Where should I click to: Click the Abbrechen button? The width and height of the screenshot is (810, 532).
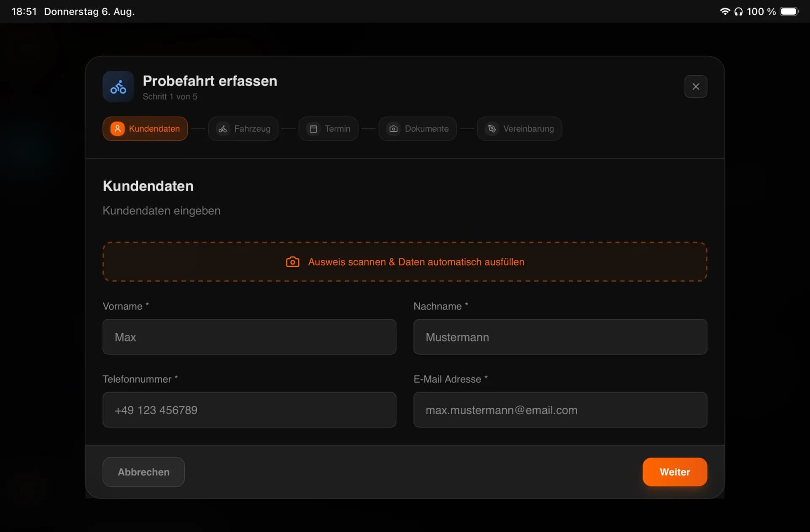143,472
